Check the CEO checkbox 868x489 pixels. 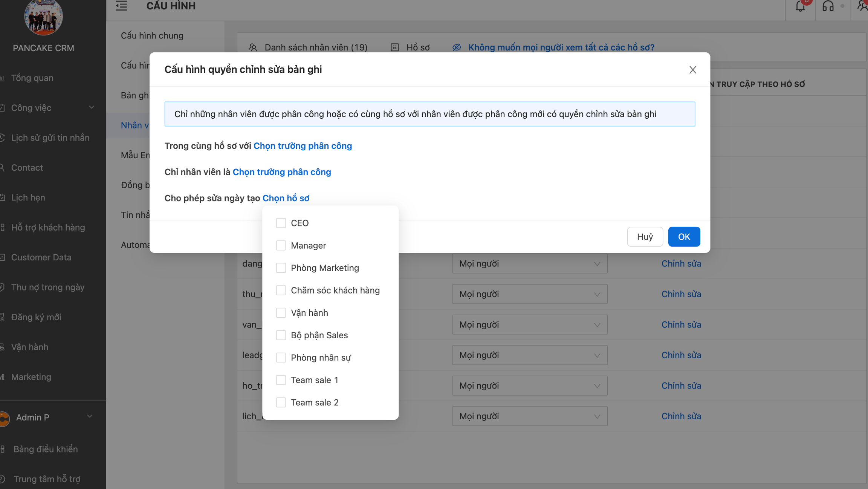281,223
